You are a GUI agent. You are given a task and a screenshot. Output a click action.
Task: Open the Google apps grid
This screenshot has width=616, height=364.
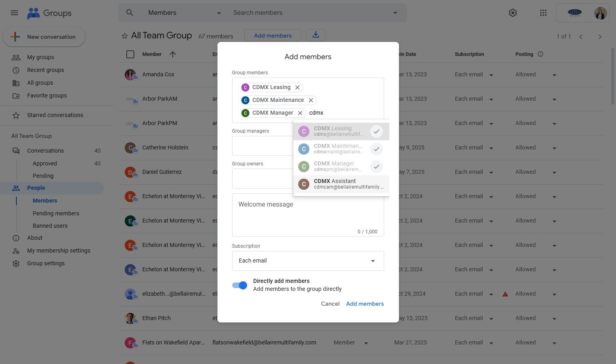(x=543, y=13)
